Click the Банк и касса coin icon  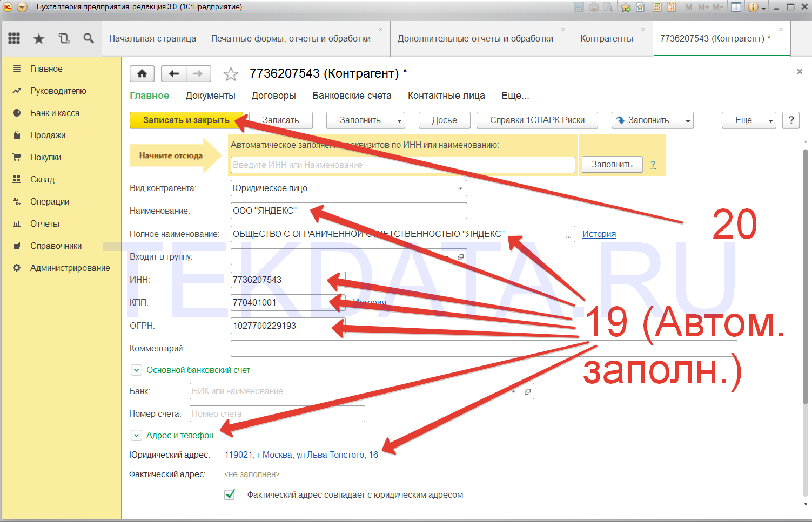coord(17,113)
